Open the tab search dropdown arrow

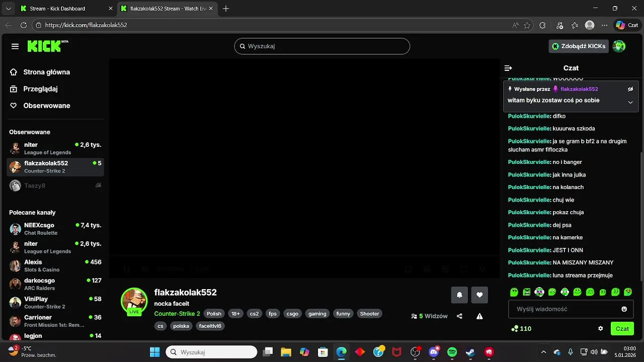click(8, 9)
